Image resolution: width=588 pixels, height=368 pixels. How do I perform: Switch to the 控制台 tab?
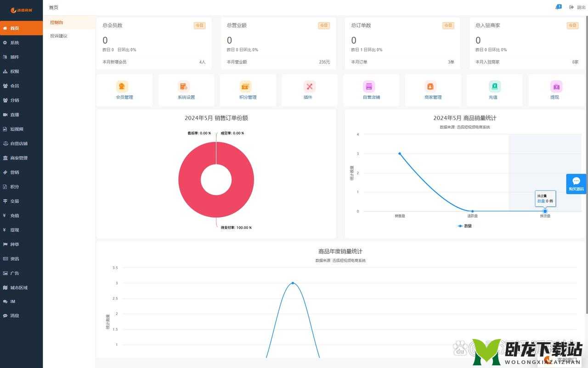69,22
